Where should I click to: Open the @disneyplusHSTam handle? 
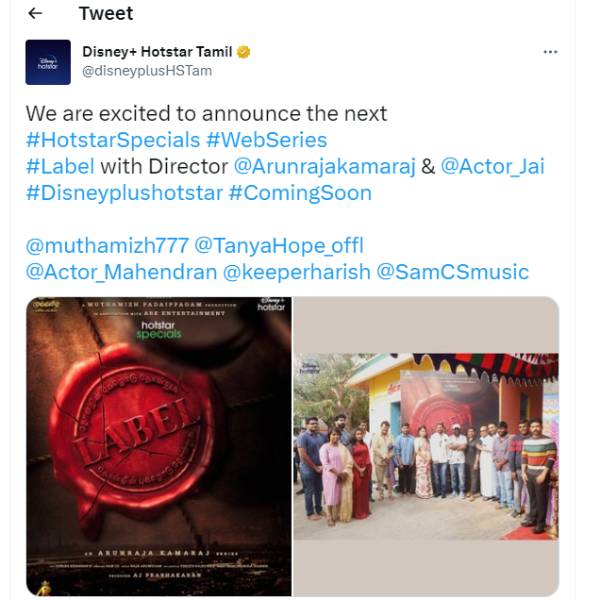147,71
